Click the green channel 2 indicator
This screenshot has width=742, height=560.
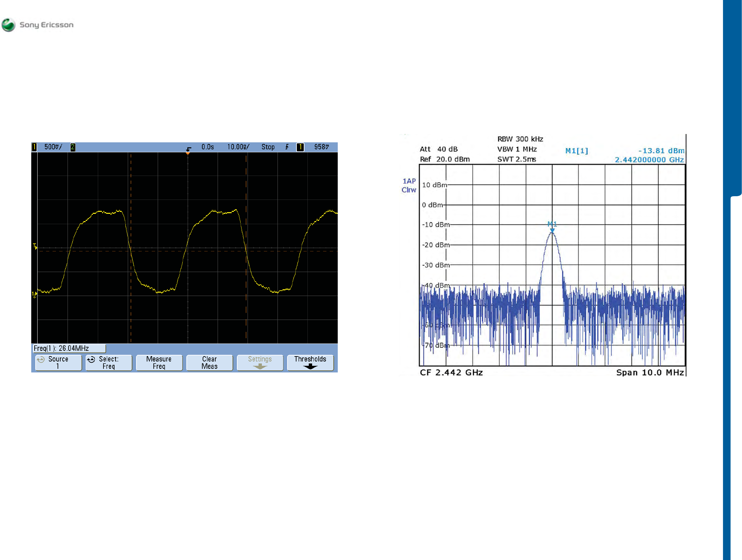click(x=73, y=147)
